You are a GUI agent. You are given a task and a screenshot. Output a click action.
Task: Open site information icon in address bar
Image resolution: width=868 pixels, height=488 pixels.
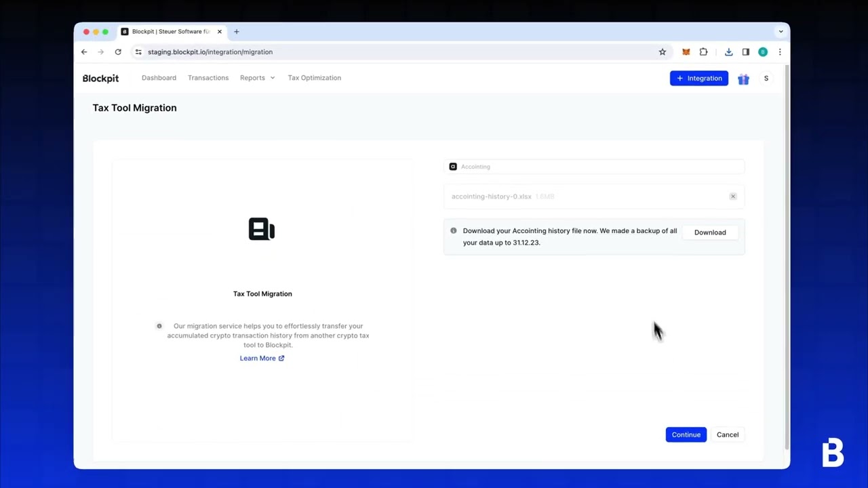tap(138, 52)
